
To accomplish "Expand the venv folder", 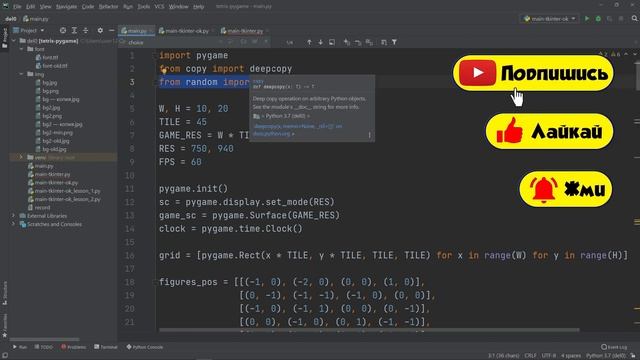I will click(22, 157).
